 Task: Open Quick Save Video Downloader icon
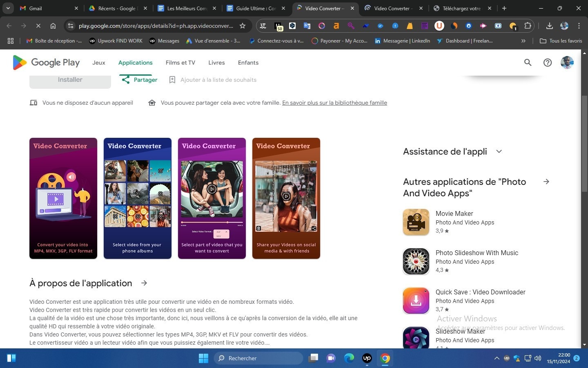tap(416, 301)
